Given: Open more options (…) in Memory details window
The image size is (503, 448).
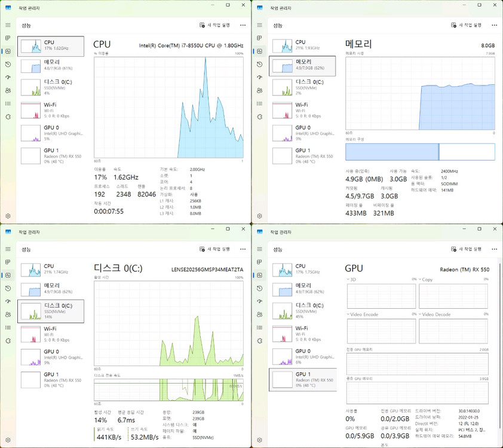Looking at the screenshot, I should tap(495, 25).
